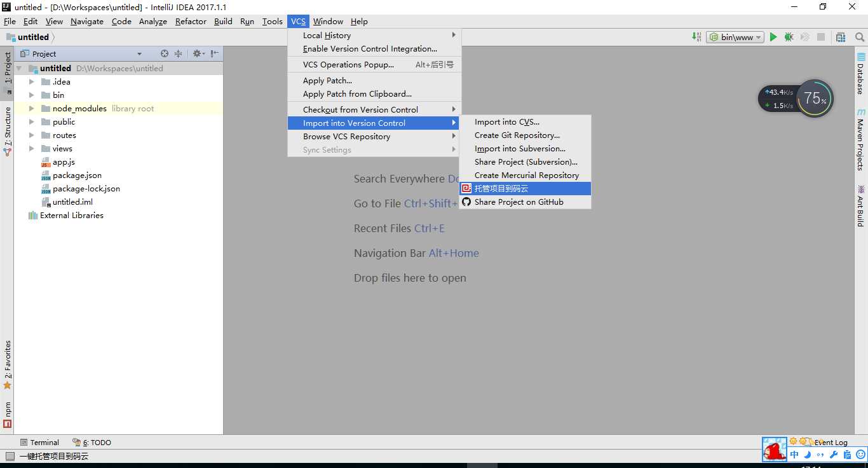
Task: Choose Enable Version Control Integration...
Action: 374,49
